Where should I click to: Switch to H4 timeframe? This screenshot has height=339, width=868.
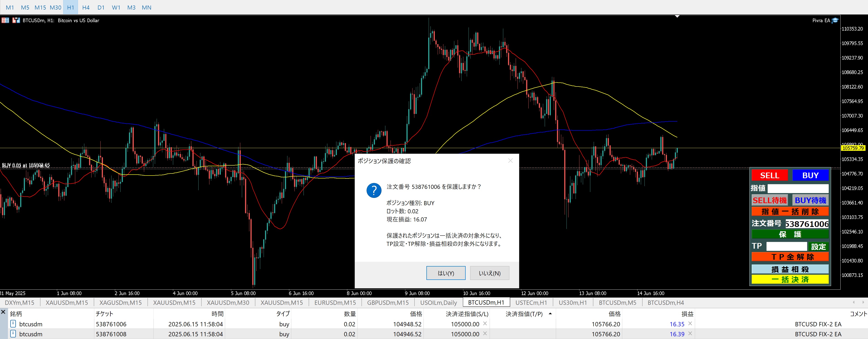coord(86,7)
